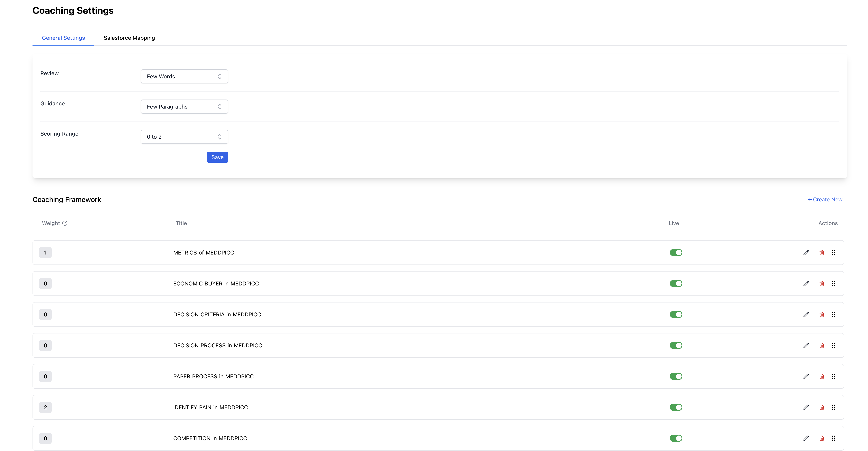Viewport: 868px width, 451px height.
Task: Click the IDENTIFY PAIN in MEDDPICC title
Action: click(x=211, y=408)
